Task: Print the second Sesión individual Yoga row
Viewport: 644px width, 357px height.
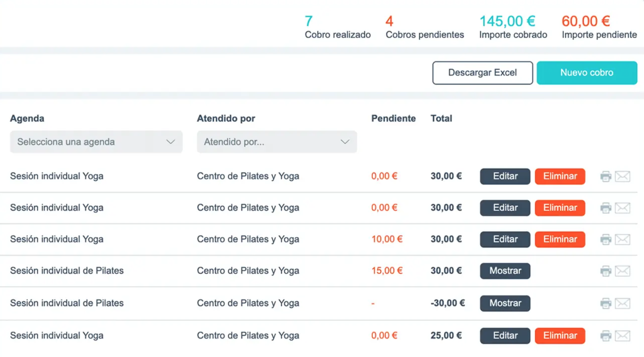Action: (x=606, y=208)
